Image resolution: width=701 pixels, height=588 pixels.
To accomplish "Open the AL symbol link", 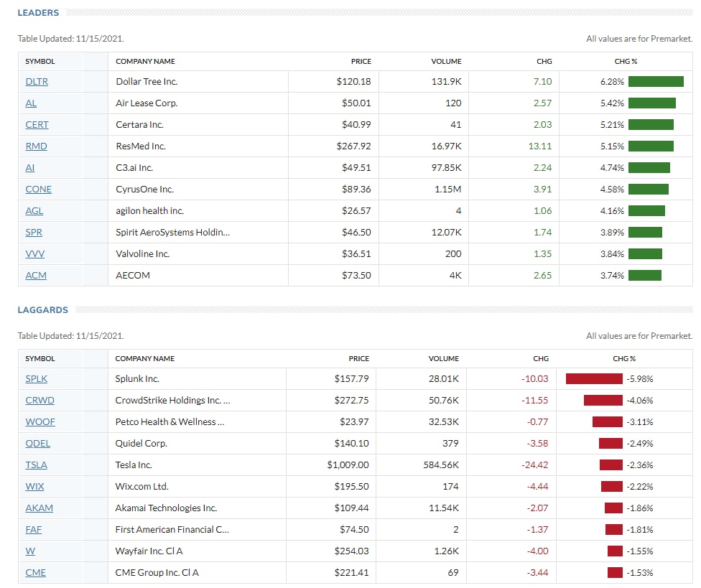I will (x=31, y=103).
